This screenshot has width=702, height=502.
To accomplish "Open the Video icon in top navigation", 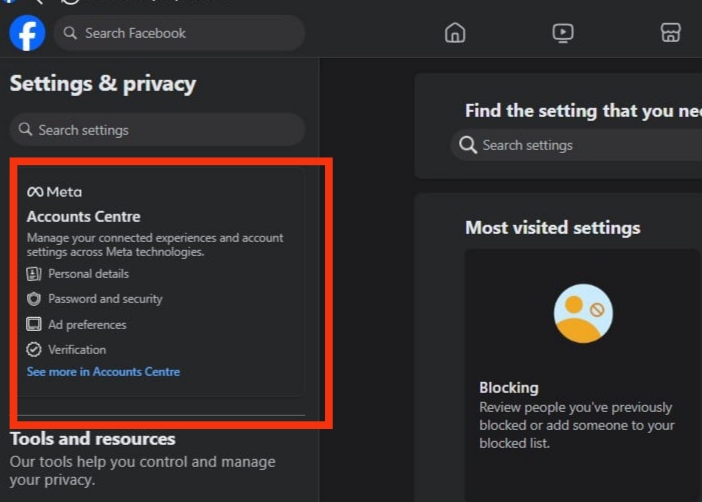I will 563,33.
